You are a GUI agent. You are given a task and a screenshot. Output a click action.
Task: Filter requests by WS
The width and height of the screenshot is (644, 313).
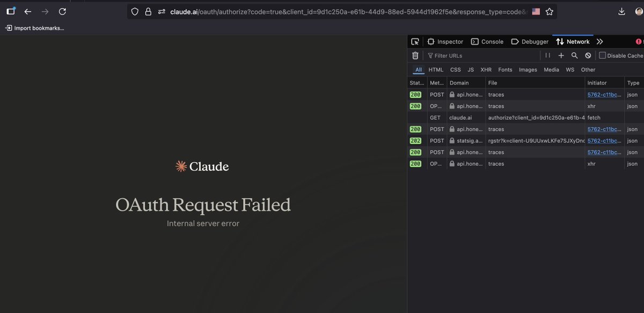pos(570,69)
